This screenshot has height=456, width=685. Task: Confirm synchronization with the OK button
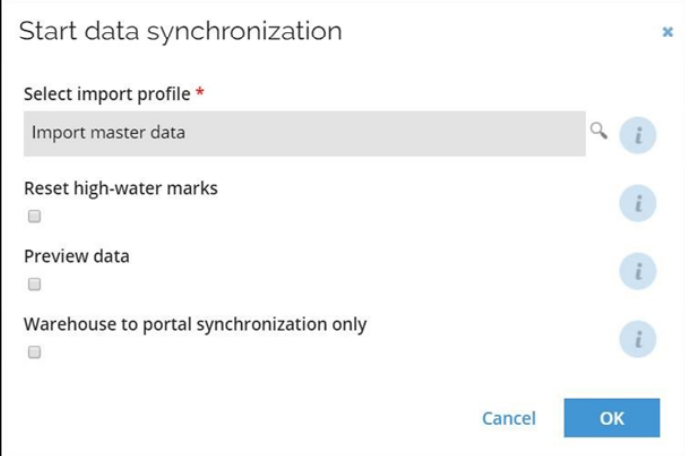(x=612, y=418)
